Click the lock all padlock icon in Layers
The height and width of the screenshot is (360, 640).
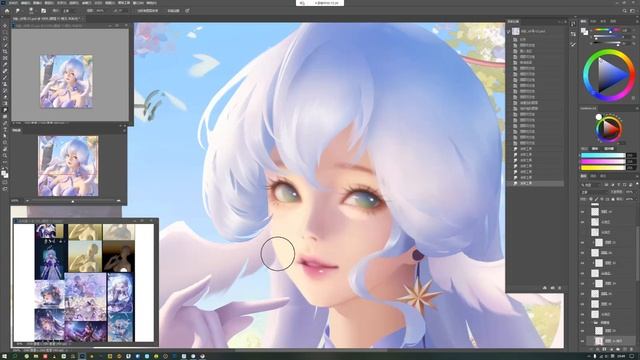click(613, 199)
